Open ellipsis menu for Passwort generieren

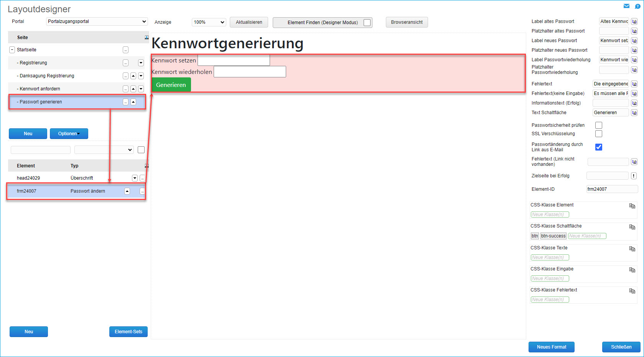(x=125, y=102)
